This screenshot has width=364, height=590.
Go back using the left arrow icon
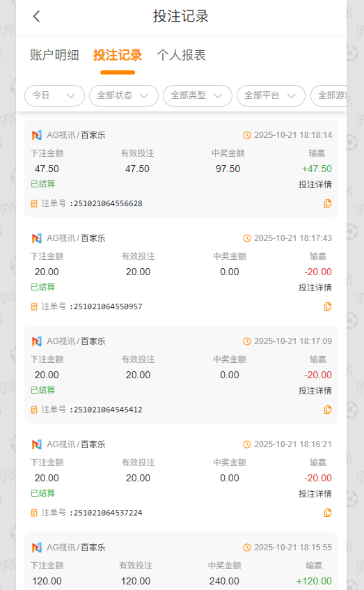pyautogui.click(x=36, y=16)
